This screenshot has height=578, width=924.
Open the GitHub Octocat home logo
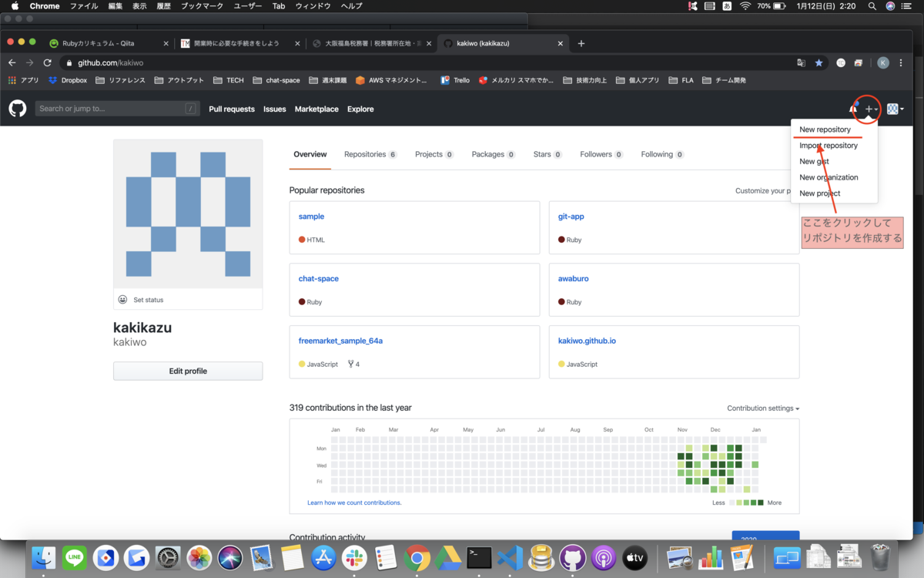(x=17, y=109)
